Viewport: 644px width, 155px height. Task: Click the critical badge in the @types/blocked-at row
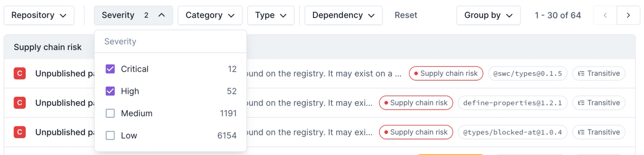(20, 132)
